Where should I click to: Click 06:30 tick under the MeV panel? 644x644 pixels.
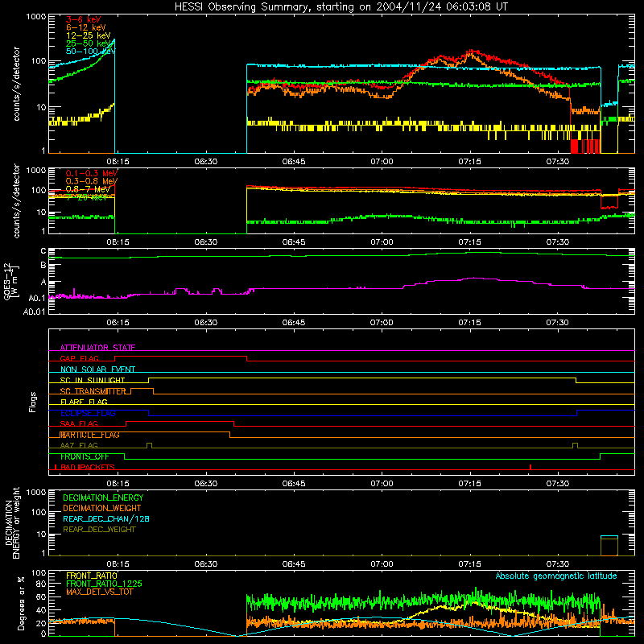click(x=206, y=242)
